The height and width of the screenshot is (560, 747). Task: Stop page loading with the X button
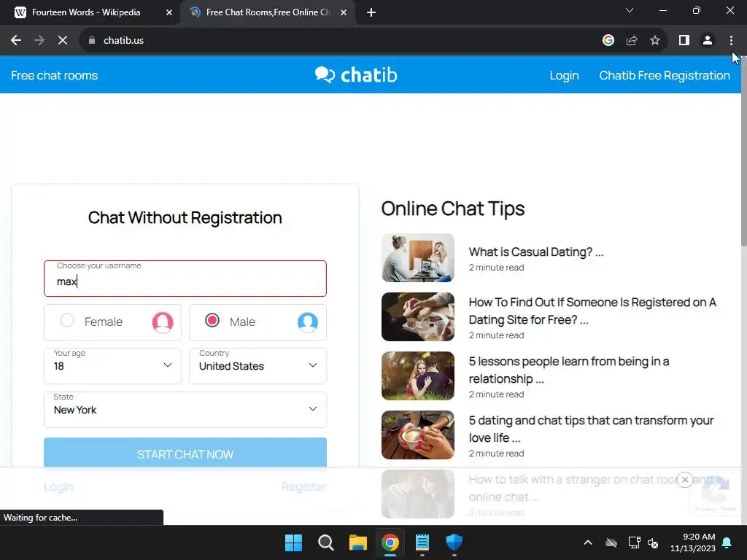pos(63,41)
